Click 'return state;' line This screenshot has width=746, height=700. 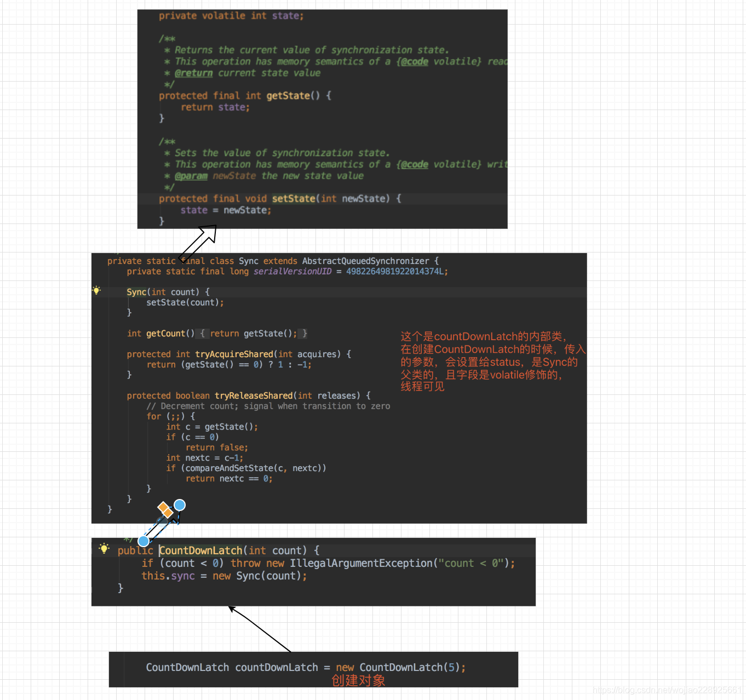pos(215,107)
